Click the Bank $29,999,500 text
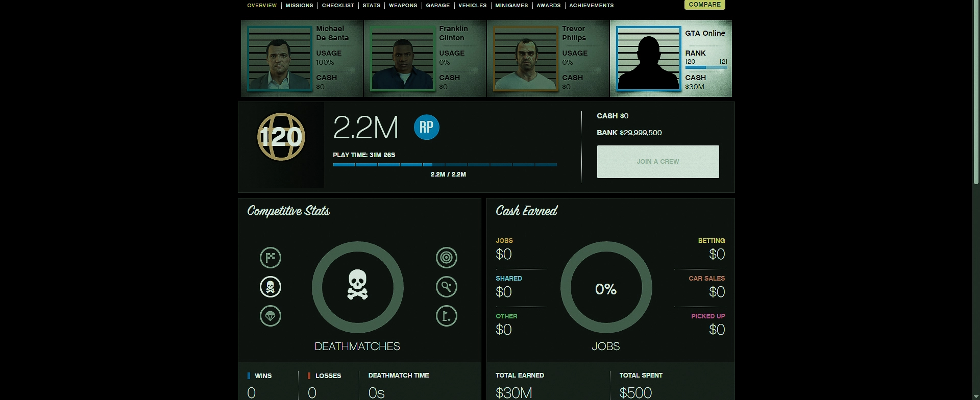Screen dimensions: 980x400 (x=629, y=133)
